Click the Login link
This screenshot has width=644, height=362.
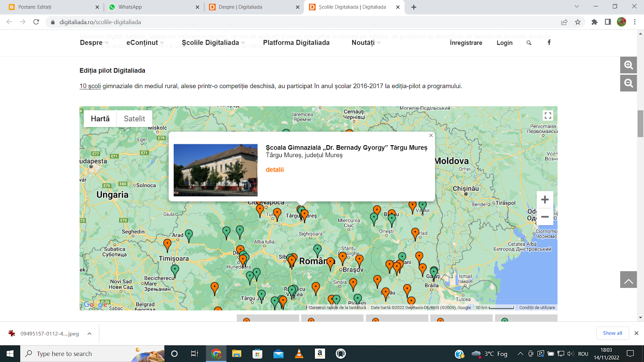[x=504, y=43]
